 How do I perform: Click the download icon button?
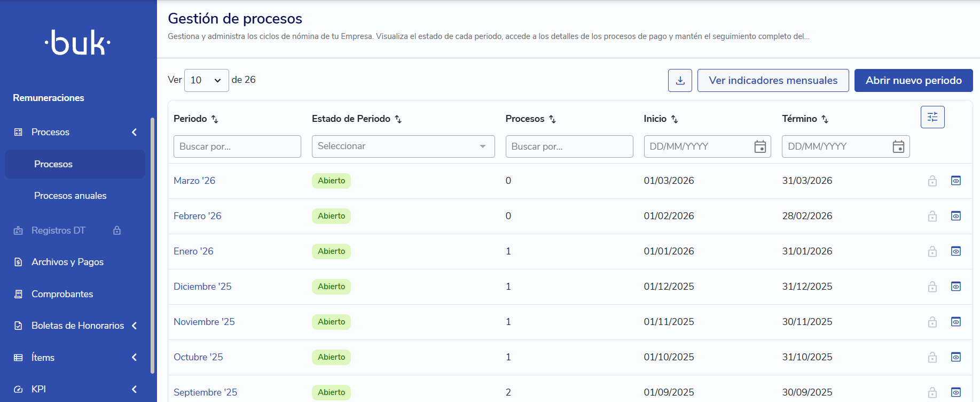point(680,80)
